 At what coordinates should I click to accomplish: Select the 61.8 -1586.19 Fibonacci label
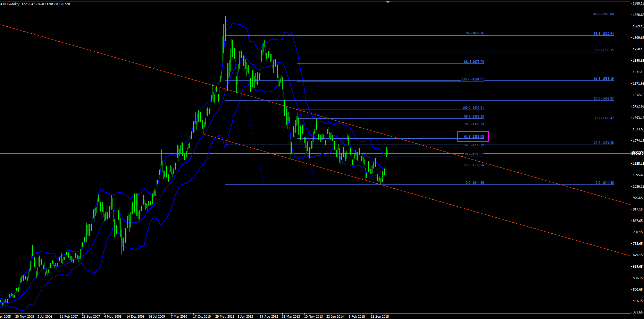pos(604,79)
